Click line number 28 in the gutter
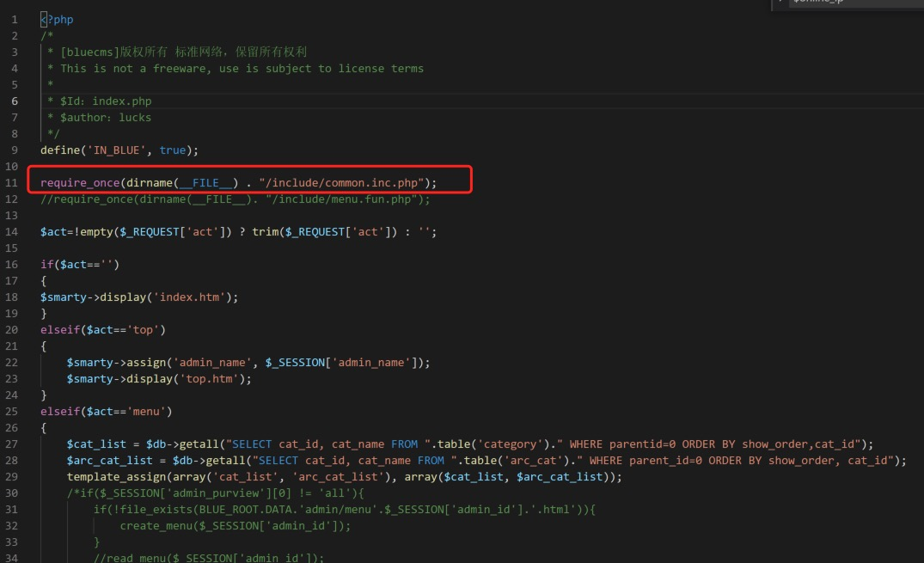This screenshot has width=924, height=563. click(x=12, y=461)
